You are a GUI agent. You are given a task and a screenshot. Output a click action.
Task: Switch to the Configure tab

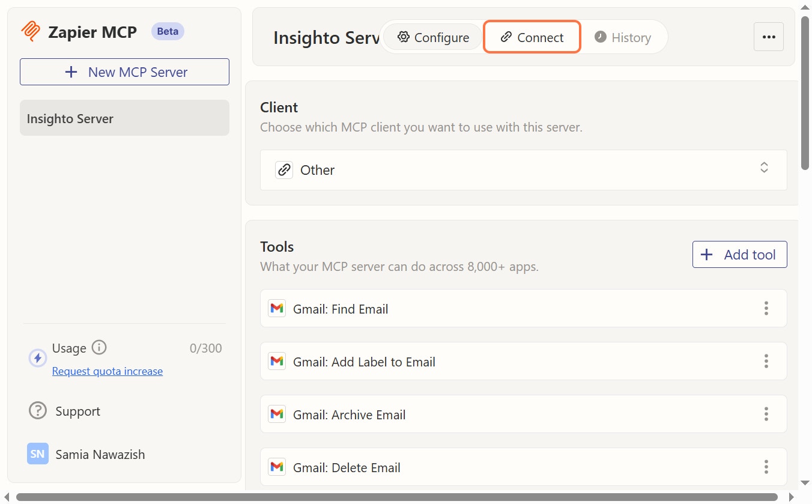[433, 37]
